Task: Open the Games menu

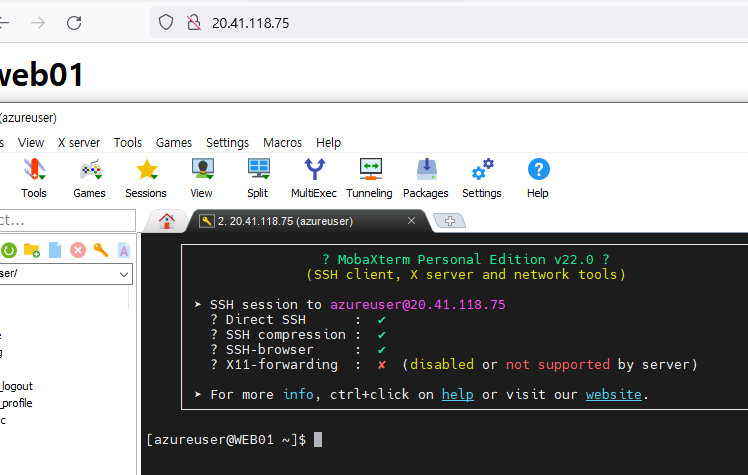Action: (174, 143)
